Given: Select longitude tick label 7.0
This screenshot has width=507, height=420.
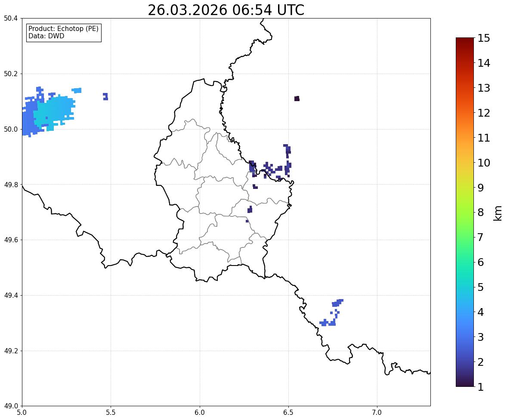Looking at the screenshot, I should click(x=377, y=413).
